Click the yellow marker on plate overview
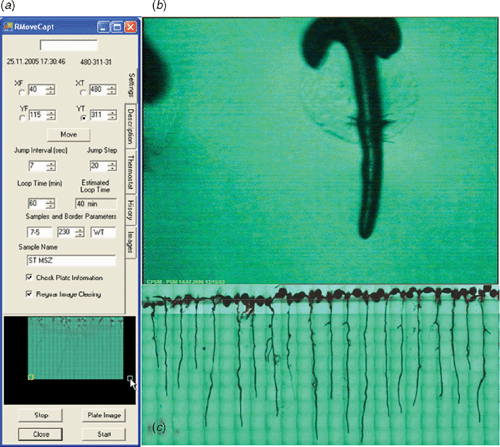This screenshot has width=500, height=447. coord(31,377)
